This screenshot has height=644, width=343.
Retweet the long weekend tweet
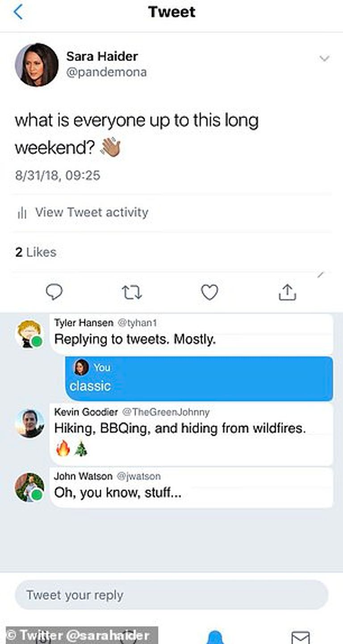click(x=132, y=292)
